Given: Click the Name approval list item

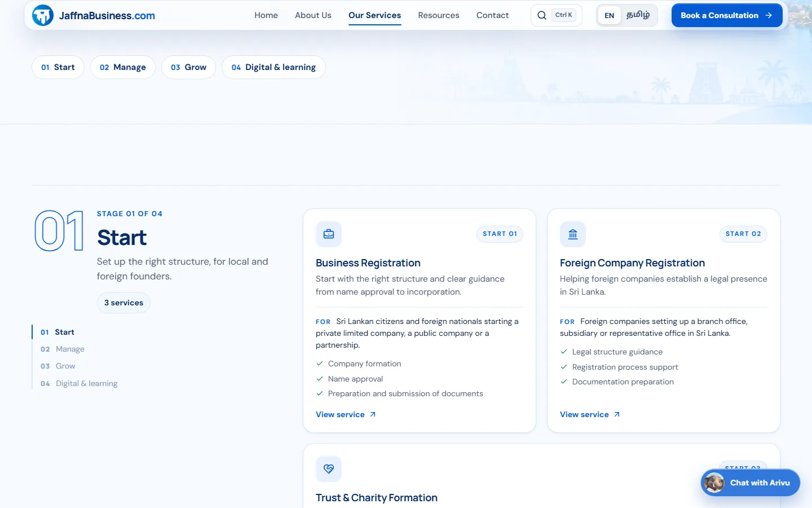Looking at the screenshot, I should [x=355, y=379].
